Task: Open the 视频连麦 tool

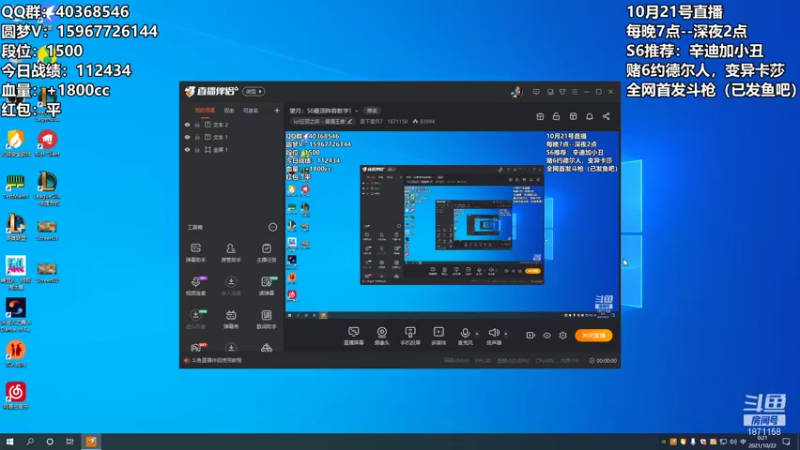Action: click(196, 286)
